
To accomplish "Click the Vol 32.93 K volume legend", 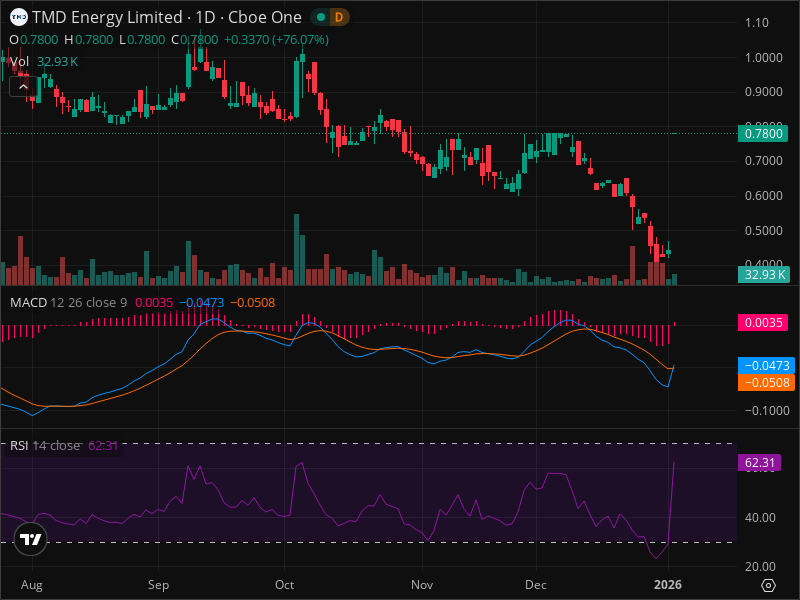I will click(44, 62).
